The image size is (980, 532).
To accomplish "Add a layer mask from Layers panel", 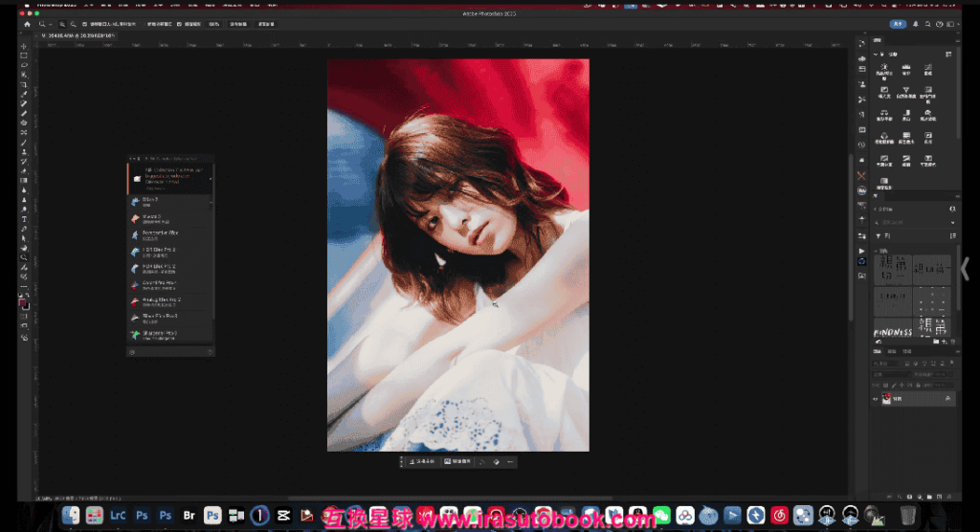I will (909, 497).
